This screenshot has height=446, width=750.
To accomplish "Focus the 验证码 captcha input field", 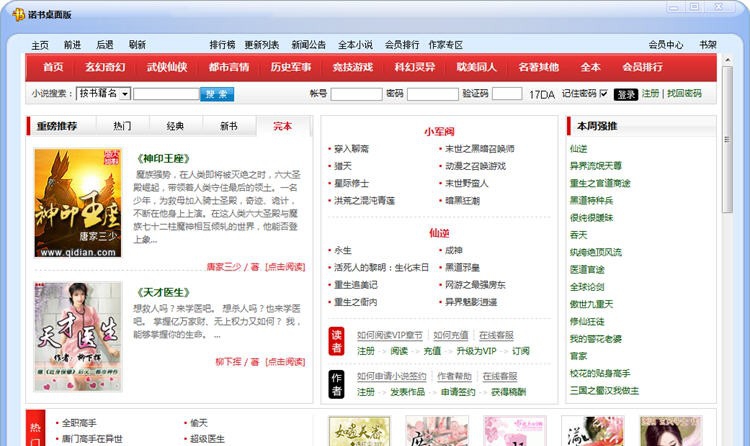I will point(507,93).
